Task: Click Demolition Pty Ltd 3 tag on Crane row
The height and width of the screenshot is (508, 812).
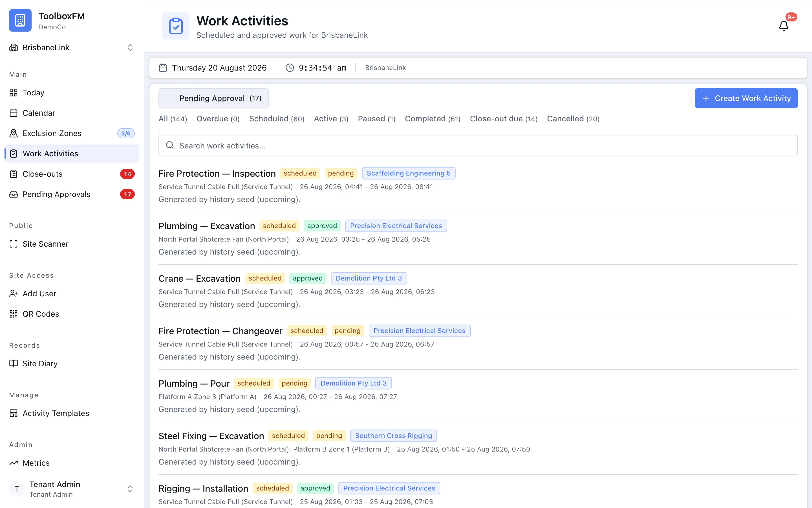Action: [369, 278]
